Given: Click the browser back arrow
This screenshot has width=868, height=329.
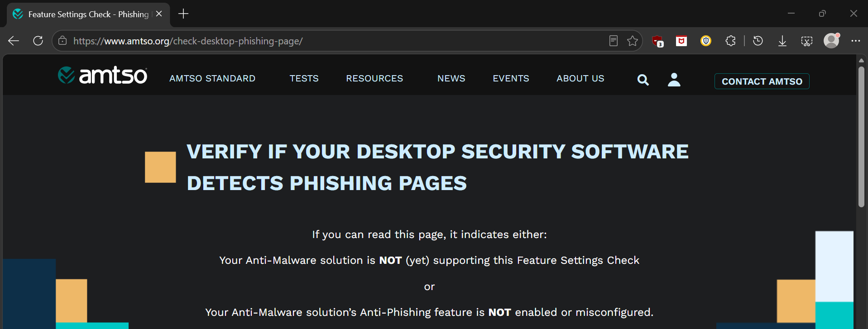Looking at the screenshot, I should (x=14, y=41).
